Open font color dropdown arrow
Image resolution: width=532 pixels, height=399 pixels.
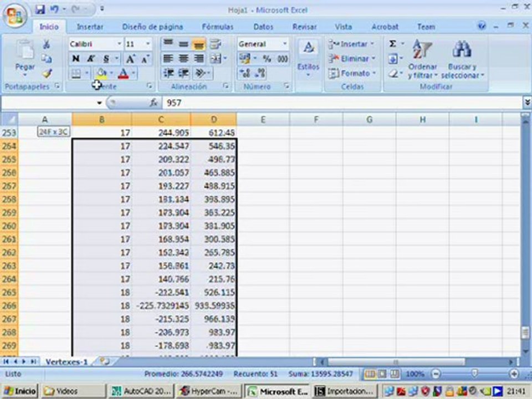coord(134,73)
